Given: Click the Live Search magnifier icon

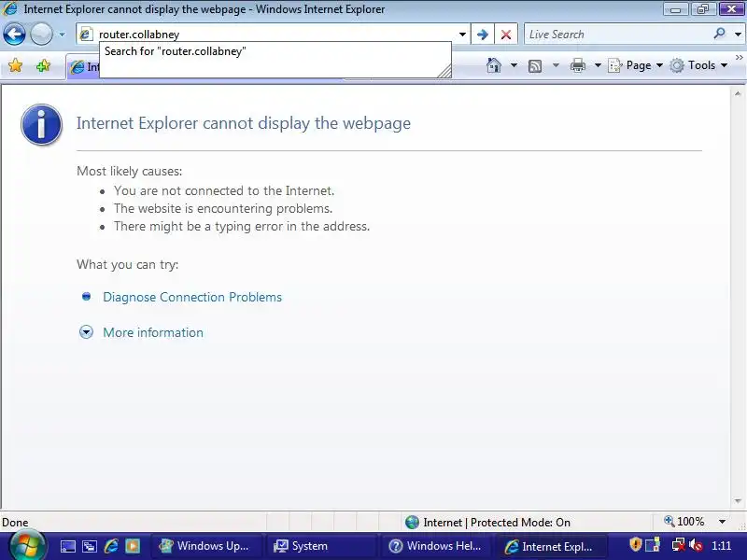Looking at the screenshot, I should [719, 34].
